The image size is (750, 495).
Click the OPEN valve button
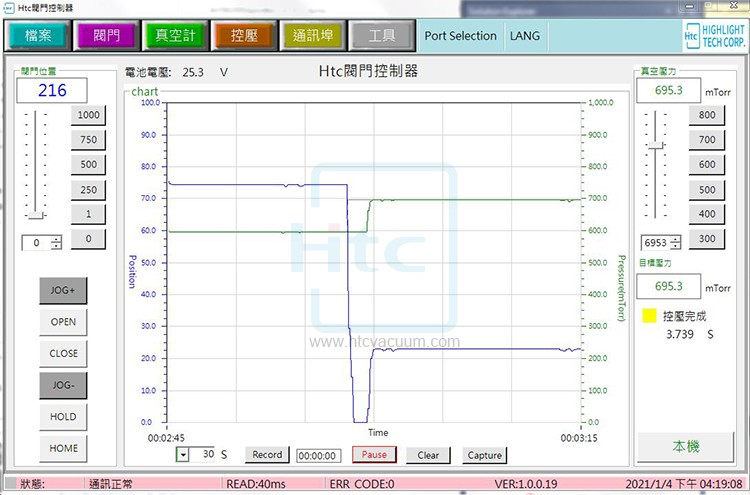click(x=63, y=322)
